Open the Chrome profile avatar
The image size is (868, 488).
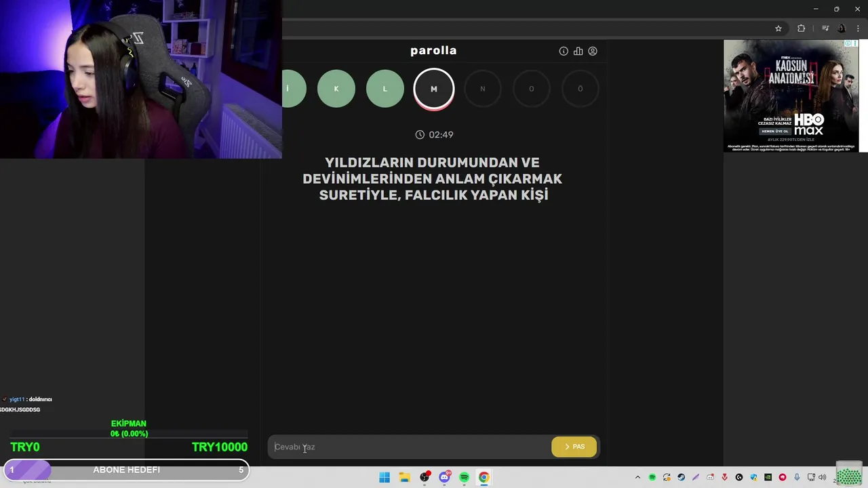(x=842, y=28)
